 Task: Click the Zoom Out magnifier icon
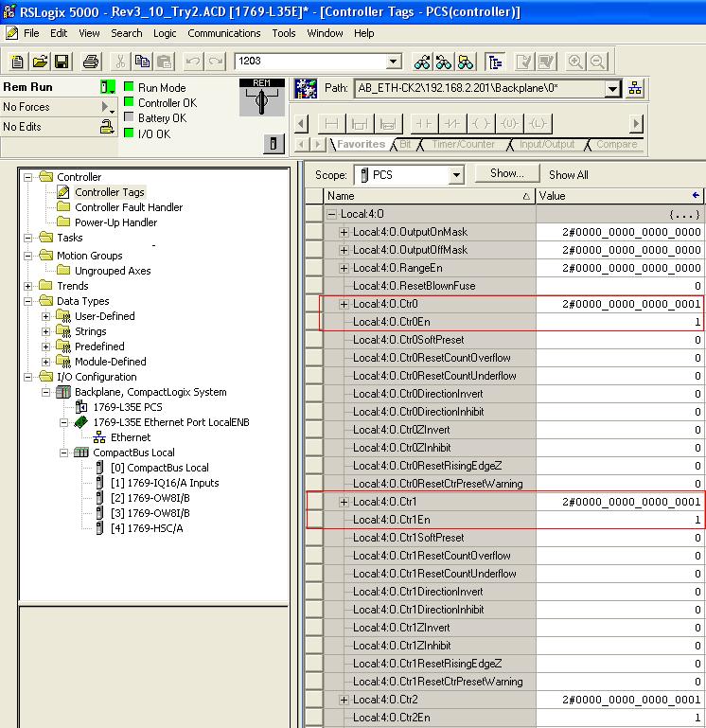(x=597, y=62)
